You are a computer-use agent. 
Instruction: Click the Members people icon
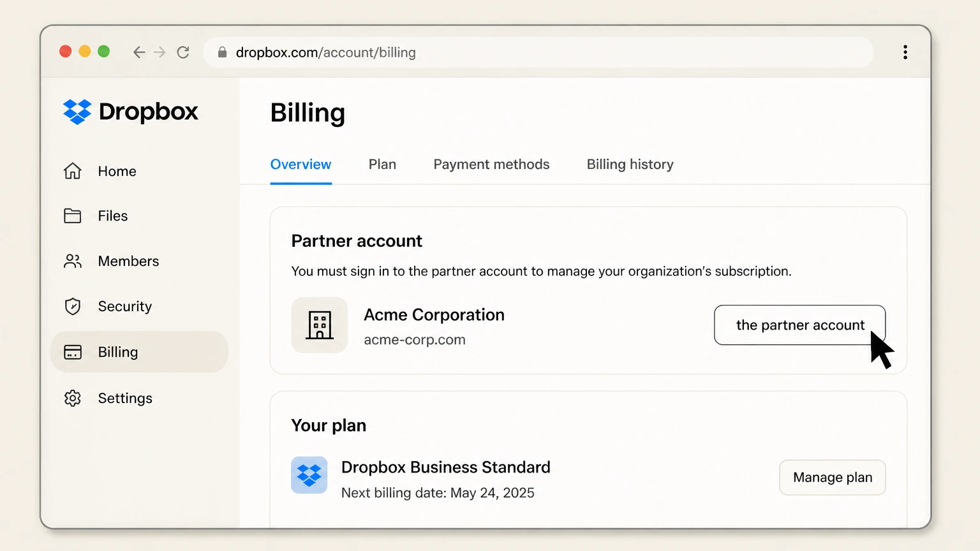click(x=73, y=261)
